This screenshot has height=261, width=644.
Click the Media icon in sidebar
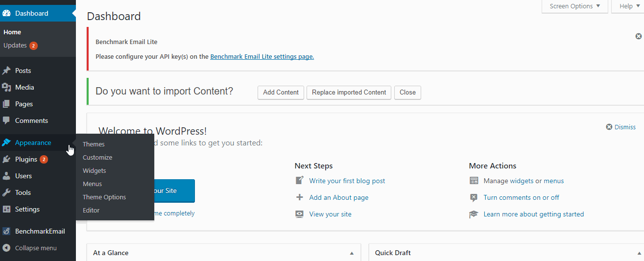tap(6, 87)
